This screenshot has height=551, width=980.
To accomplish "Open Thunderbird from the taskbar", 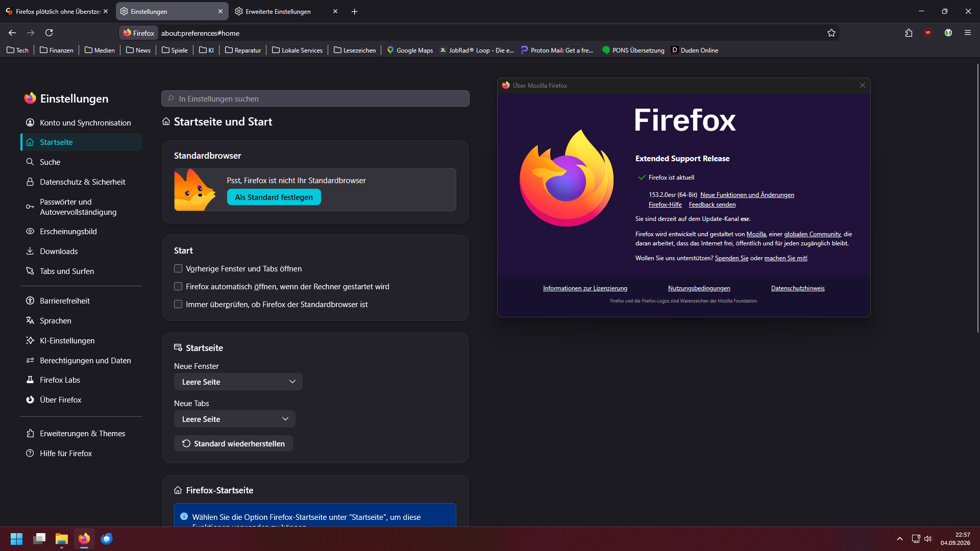I will [107, 539].
